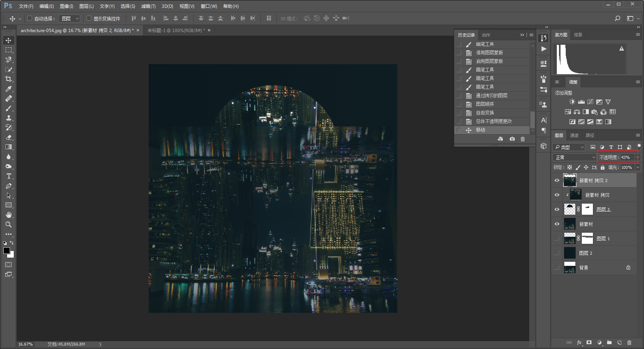Show the 图层 2 layer
Image resolution: width=644 pixels, height=349 pixels.
point(557,253)
